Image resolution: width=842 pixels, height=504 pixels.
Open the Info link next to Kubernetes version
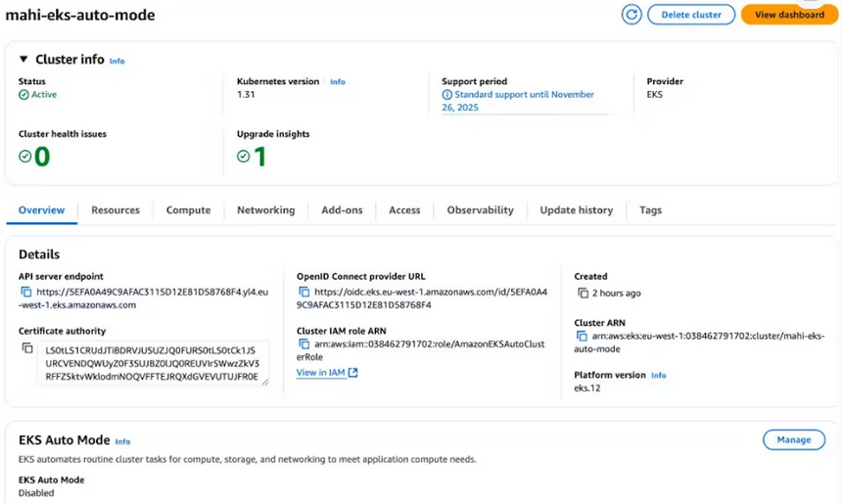click(338, 81)
